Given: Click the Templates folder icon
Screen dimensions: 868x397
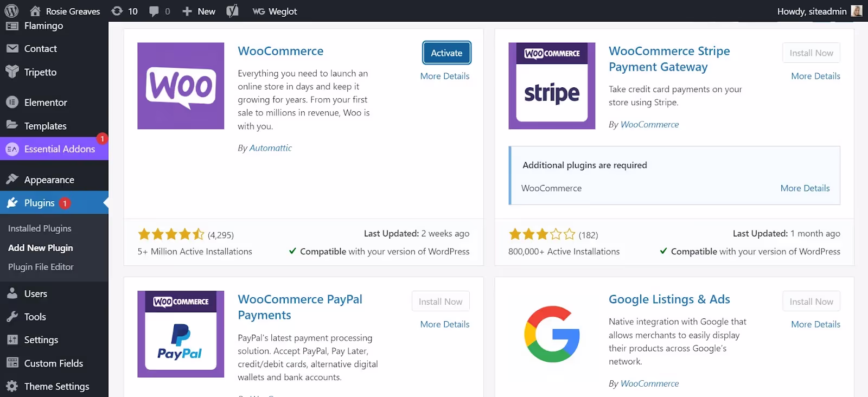Looking at the screenshot, I should (12, 125).
